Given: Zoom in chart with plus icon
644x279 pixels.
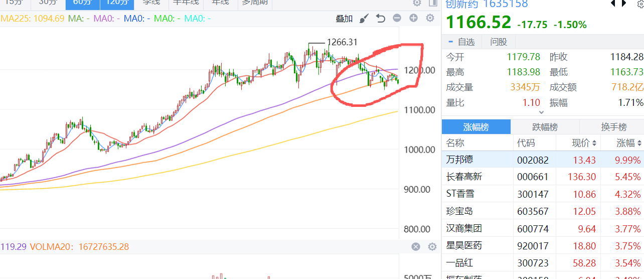Looking at the screenshot, I should pos(413,19).
